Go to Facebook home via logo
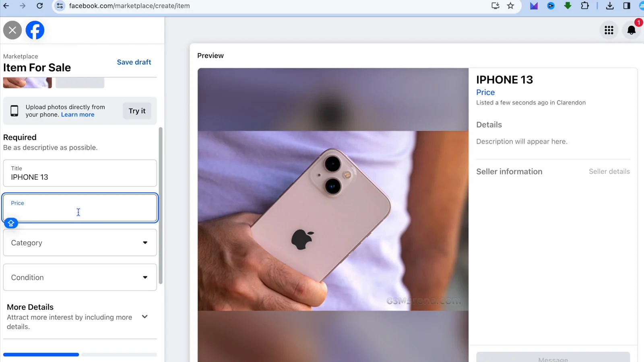 click(x=35, y=30)
